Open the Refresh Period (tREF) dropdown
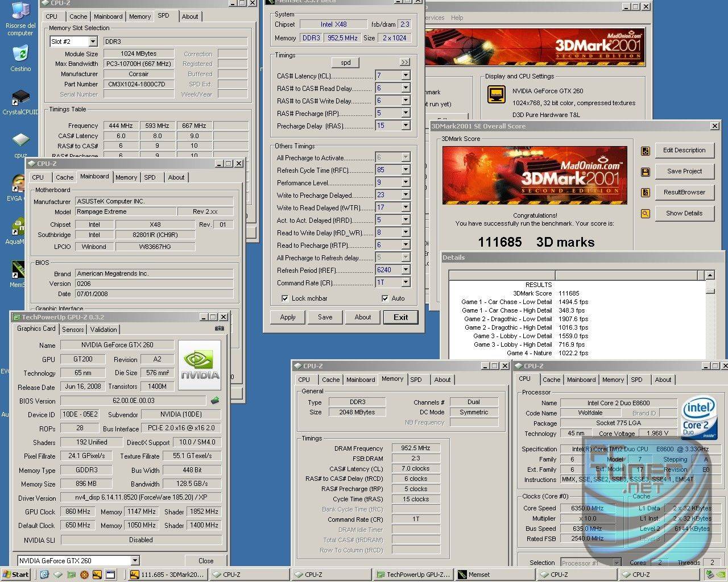 pyautogui.click(x=406, y=270)
